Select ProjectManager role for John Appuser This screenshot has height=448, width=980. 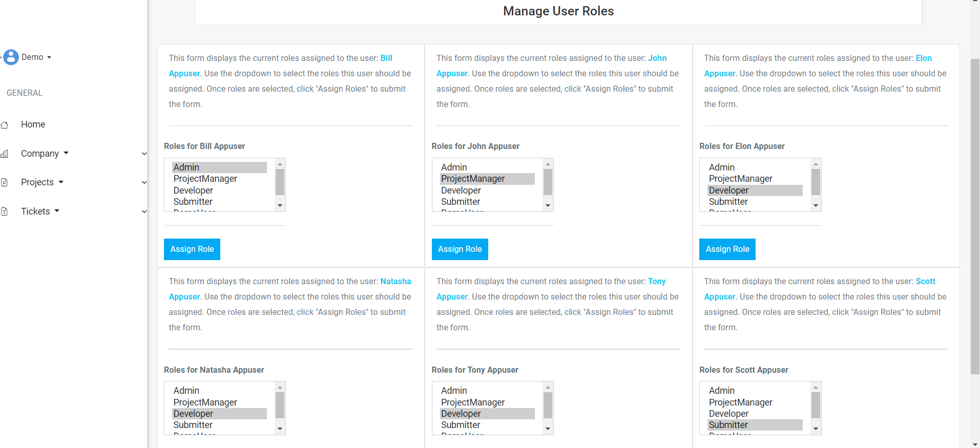click(487, 179)
